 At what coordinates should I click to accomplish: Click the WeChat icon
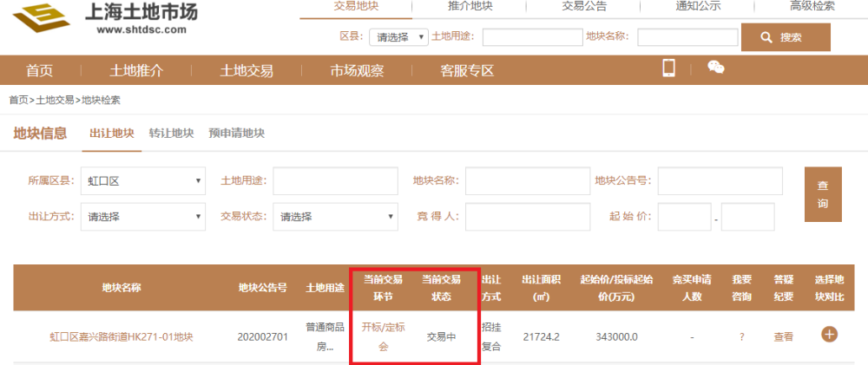tap(716, 68)
